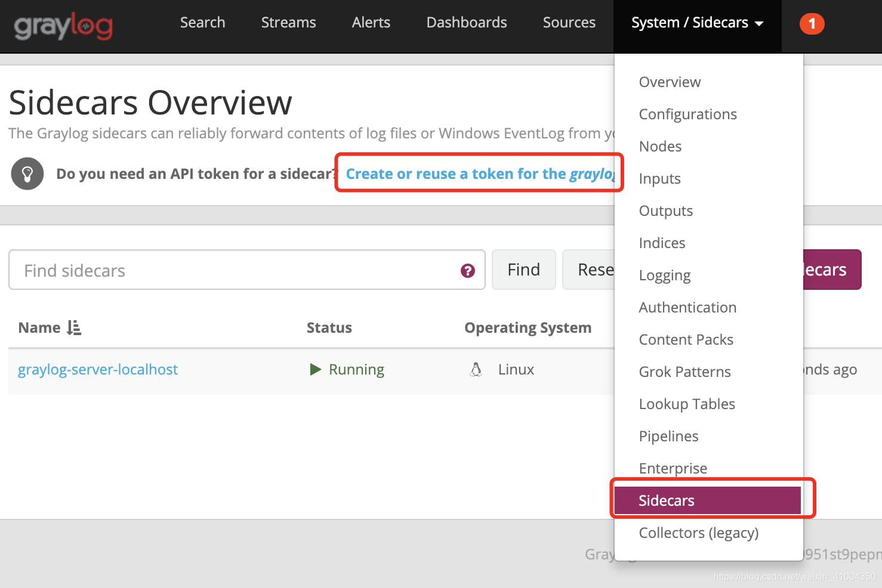Open the graylog-server-localhost sidecar link
This screenshot has width=882, height=588.
click(x=98, y=370)
